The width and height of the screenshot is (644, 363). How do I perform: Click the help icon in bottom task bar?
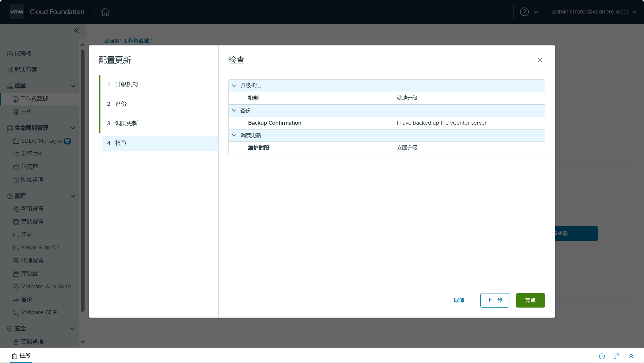pos(602,356)
